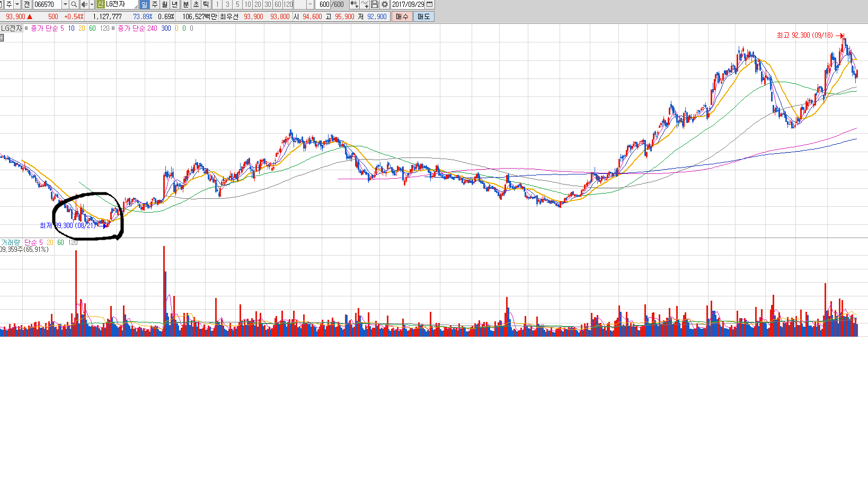Click the high price 95,900
The height and width of the screenshot is (491, 868).
coord(344,16)
